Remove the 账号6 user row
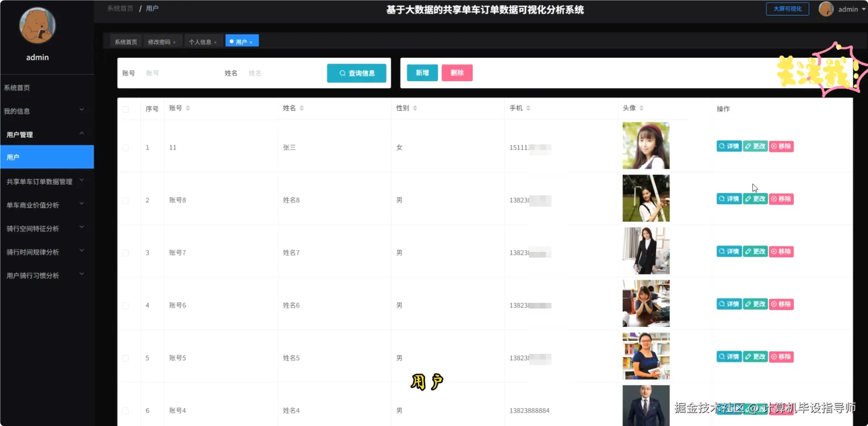The height and width of the screenshot is (426, 868). (x=781, y=304)
